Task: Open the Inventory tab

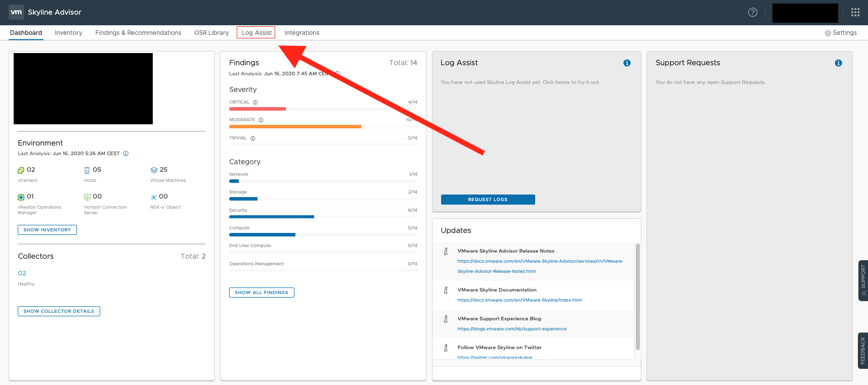Action: tap(68, 33)
